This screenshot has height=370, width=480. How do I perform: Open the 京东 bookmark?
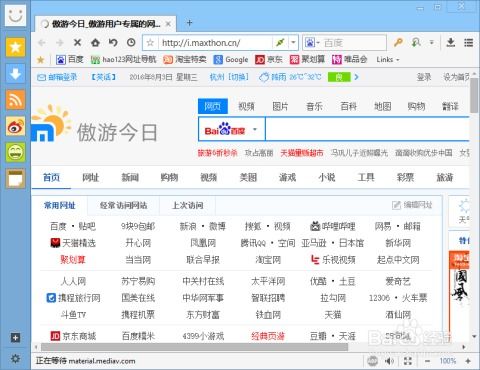tap(269, 60)
